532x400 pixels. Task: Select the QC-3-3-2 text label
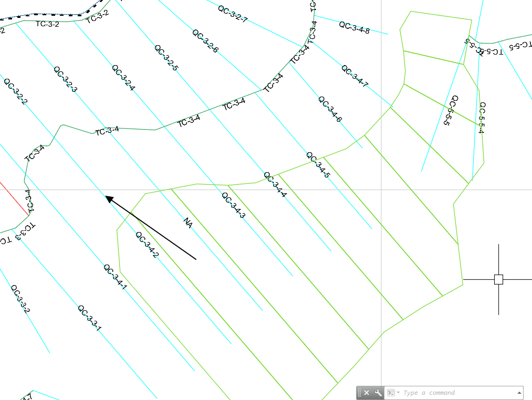click(20, 299)
